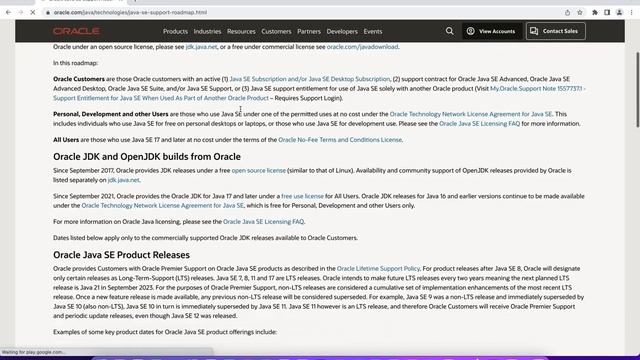Click the lock icon in the address bar
Screen dimensions: 640x360
48,13
